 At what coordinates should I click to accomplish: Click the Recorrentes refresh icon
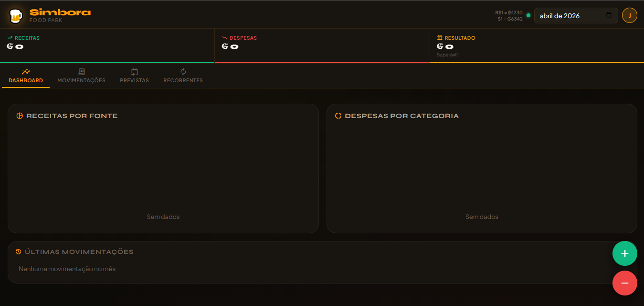click(x=183, y=72)
